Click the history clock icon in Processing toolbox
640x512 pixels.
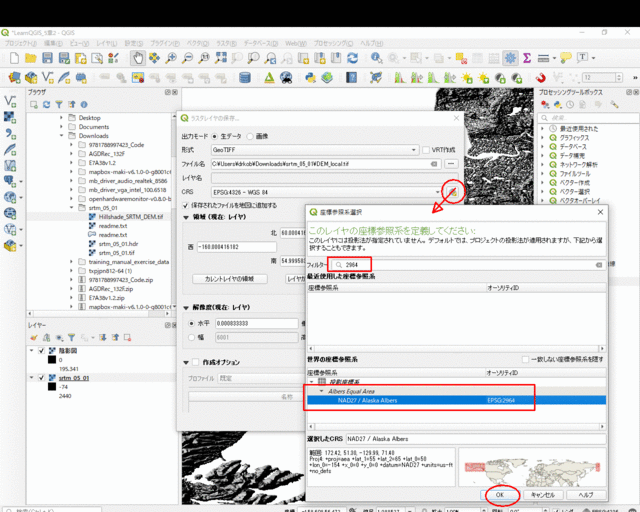(x=570, y=105)
